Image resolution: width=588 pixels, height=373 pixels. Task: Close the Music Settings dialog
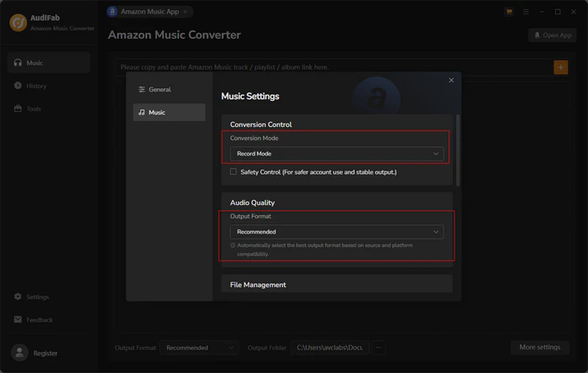pyautogui.click(x=451, y=80)
